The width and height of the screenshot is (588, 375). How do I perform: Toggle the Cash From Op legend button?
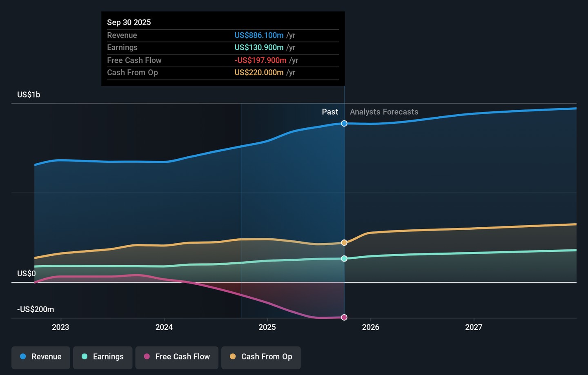261,357
